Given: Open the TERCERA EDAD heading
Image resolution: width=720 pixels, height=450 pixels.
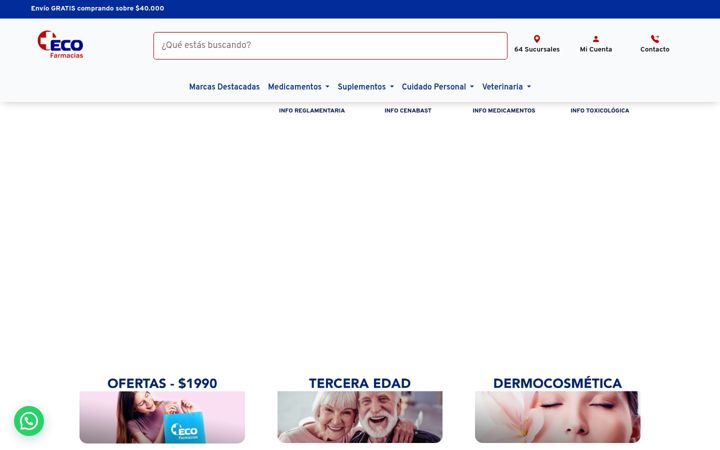Looking at the screenshot, I should [x=360, y=383].
